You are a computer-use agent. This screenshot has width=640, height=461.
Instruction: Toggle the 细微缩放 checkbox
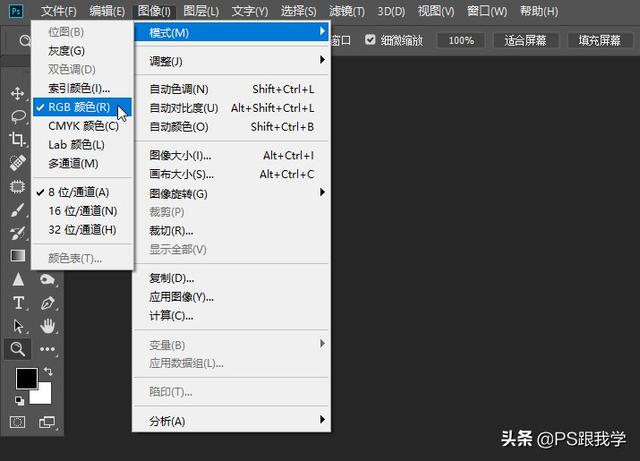[370, 40]
